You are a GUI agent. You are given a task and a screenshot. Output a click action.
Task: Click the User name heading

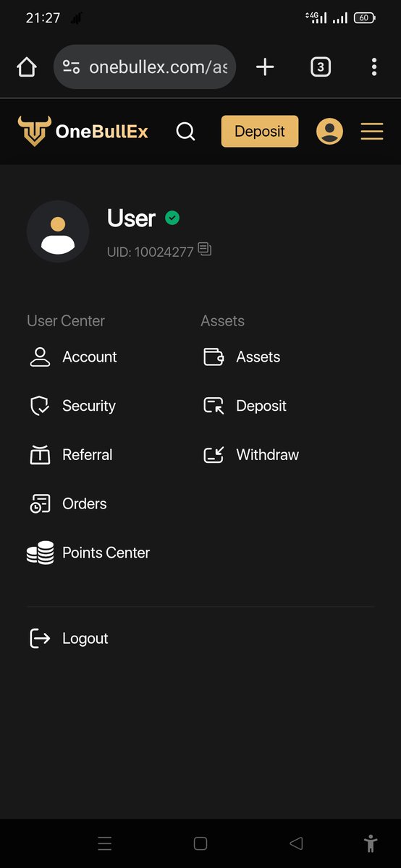(x=131, y=218)
